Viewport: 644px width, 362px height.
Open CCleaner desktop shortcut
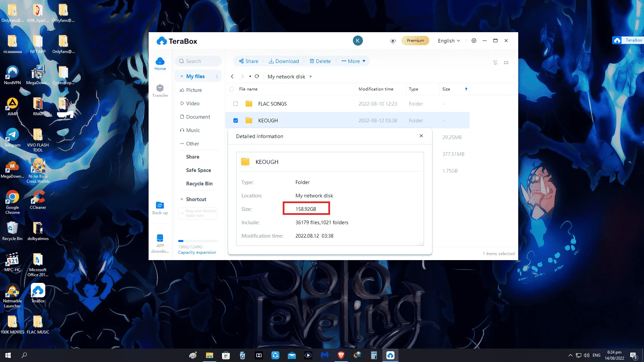coord(38,200)
